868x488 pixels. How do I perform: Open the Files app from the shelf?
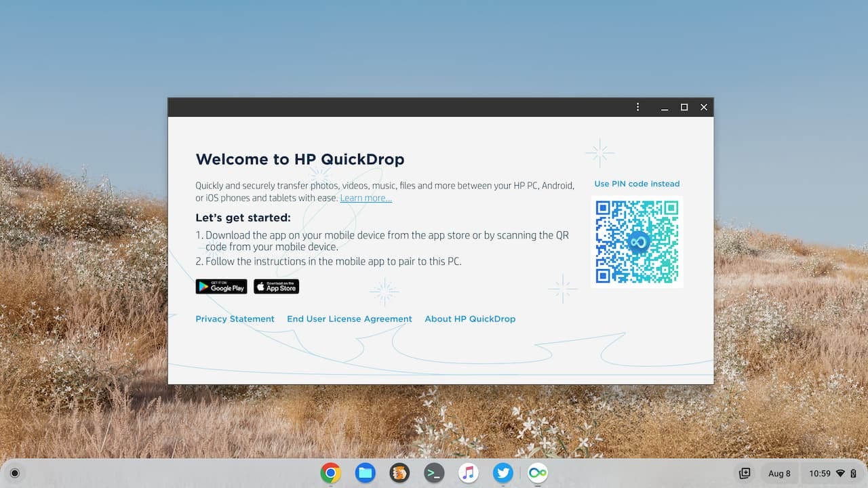[x=365, y=473]
